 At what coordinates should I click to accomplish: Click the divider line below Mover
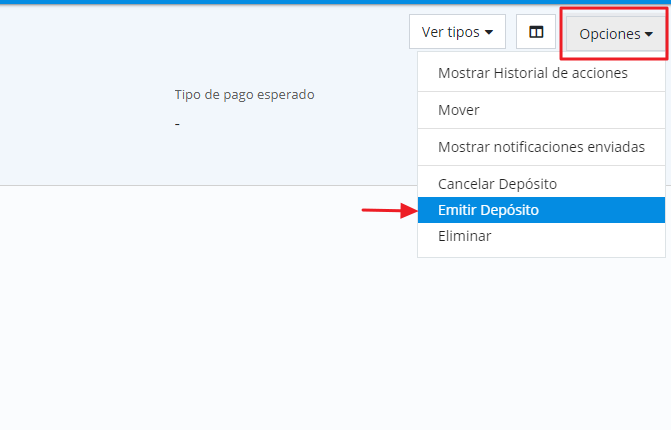(x=541, y=128)
